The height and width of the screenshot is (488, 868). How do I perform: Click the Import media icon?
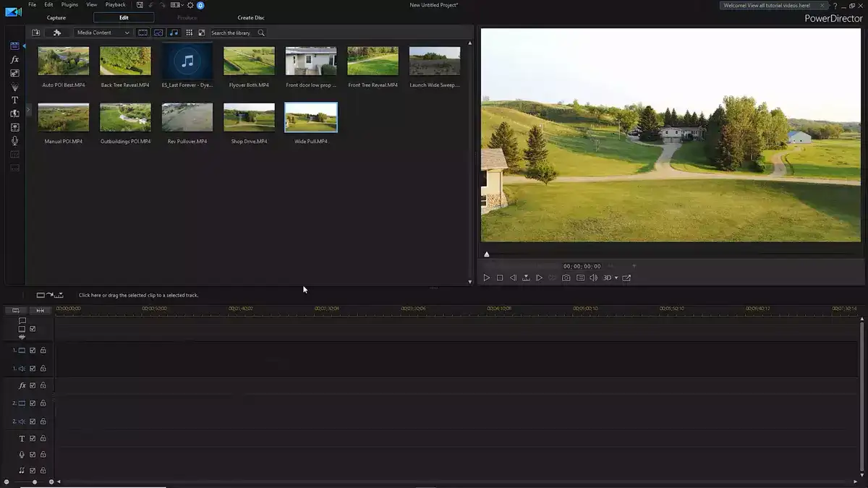[35, 33]
